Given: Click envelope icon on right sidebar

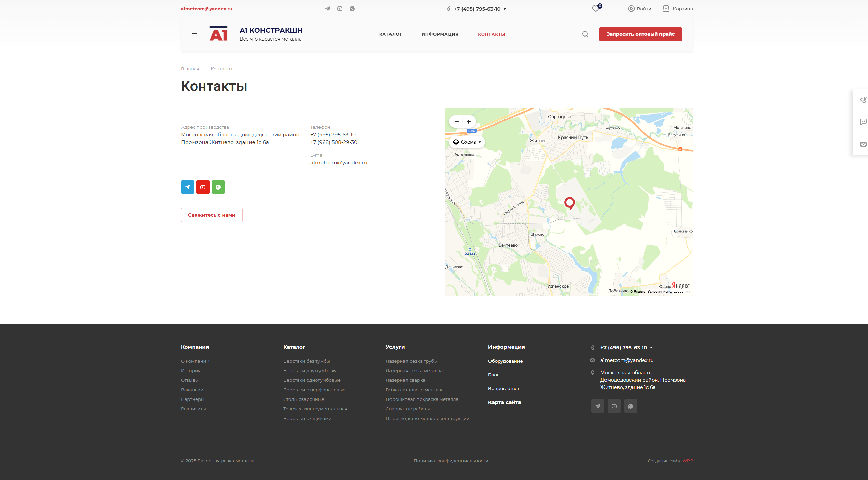Looking at the screenshot, I should click(863, 144).
